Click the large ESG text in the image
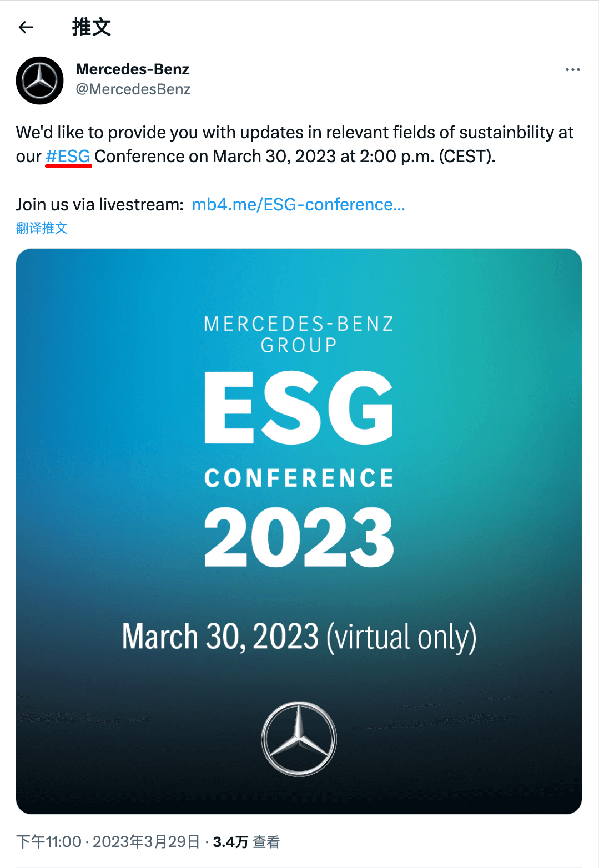 (299, 408)
